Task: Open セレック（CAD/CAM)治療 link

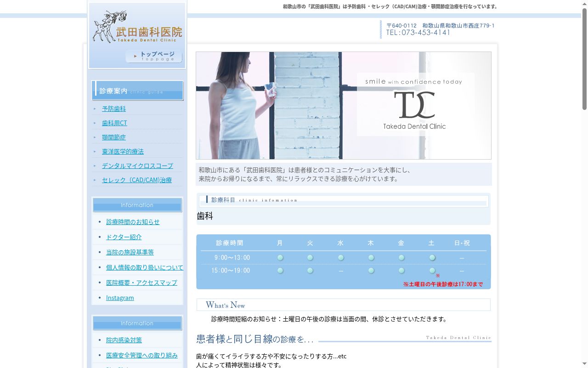Action: point(137,180)
